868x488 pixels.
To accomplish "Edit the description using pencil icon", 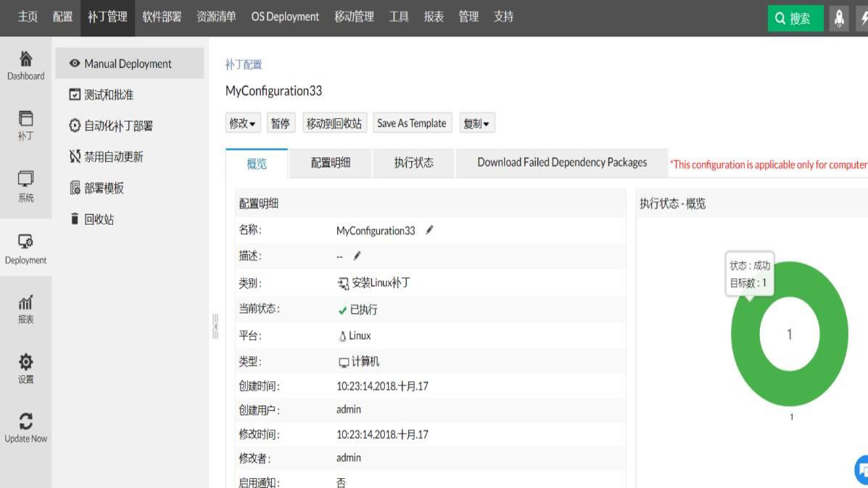I will tap(357, 256).
